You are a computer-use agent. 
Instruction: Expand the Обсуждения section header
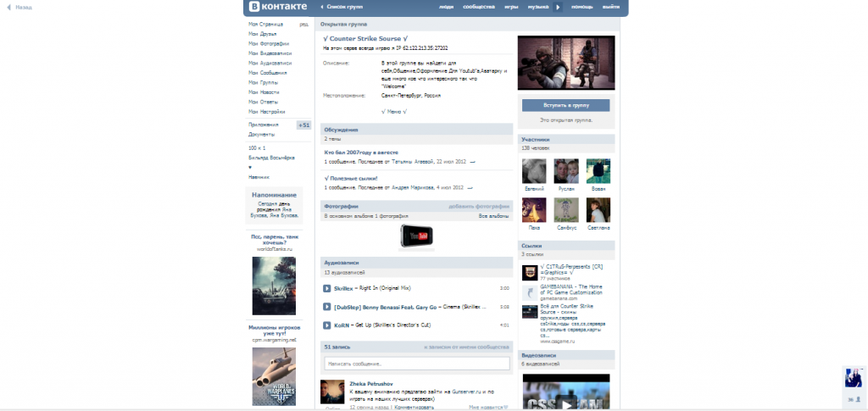341,130
